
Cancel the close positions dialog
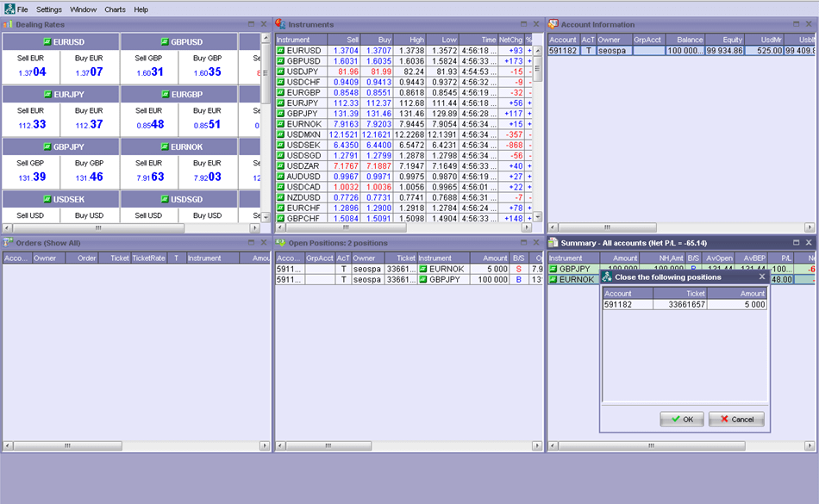click(736, 419)
